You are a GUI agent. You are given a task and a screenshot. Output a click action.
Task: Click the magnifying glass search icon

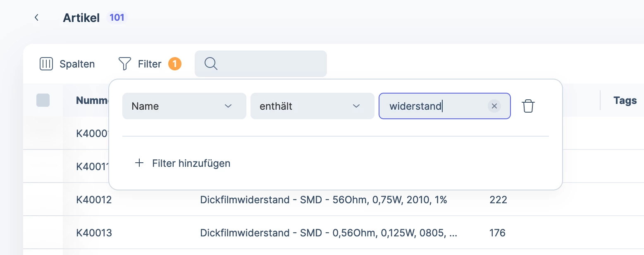(x=211, y=64)
